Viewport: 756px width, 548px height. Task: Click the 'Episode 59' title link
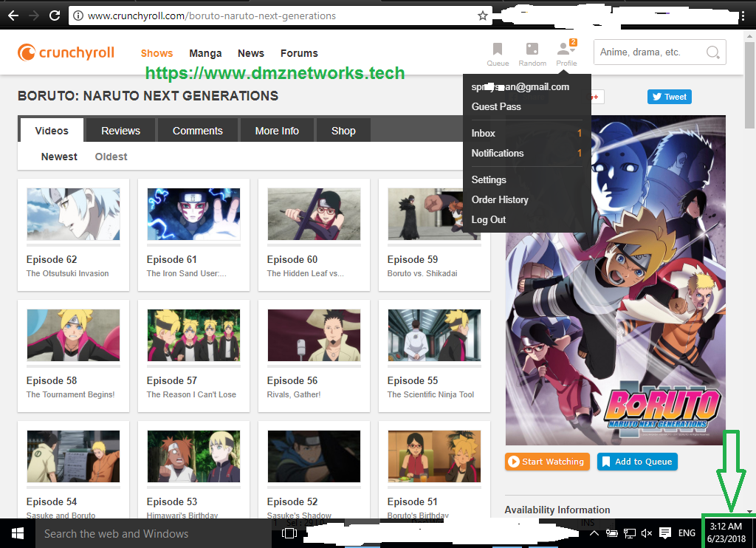coord(412,259)
